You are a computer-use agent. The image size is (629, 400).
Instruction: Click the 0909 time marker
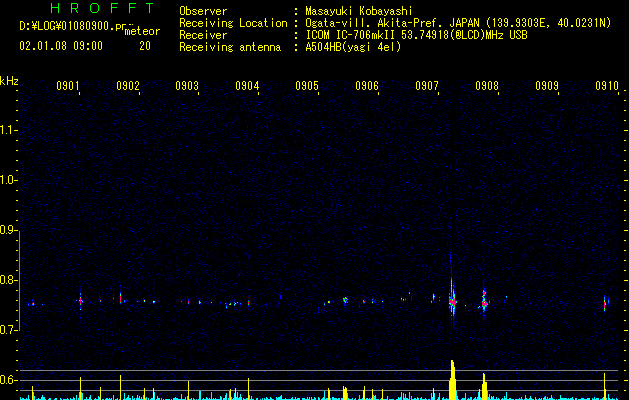point(547,85)
